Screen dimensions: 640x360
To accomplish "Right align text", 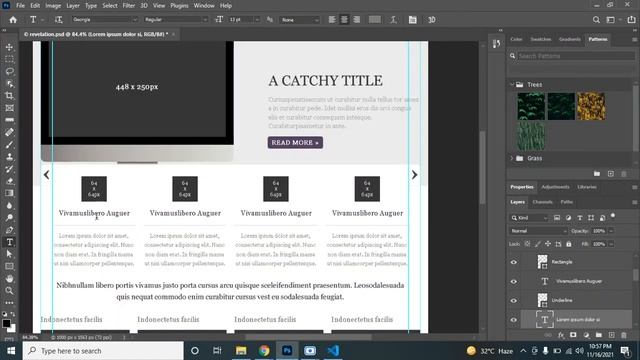I will 356,20.
